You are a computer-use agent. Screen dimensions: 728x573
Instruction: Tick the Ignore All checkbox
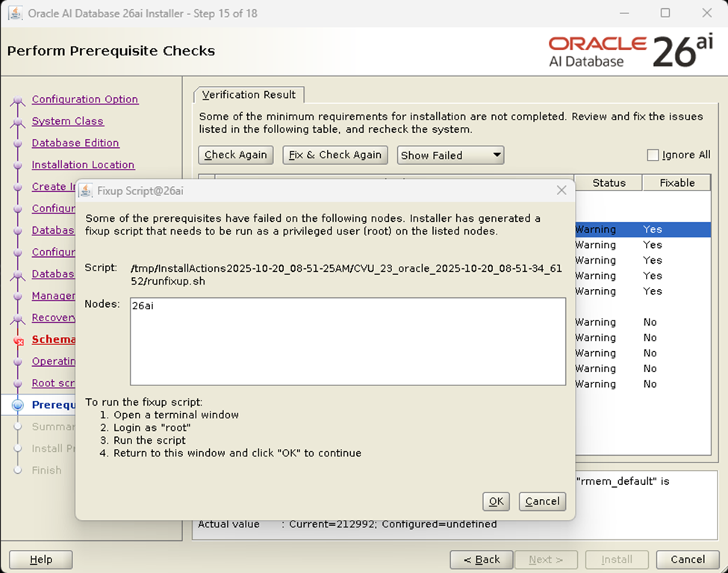[x=653, y=155]
